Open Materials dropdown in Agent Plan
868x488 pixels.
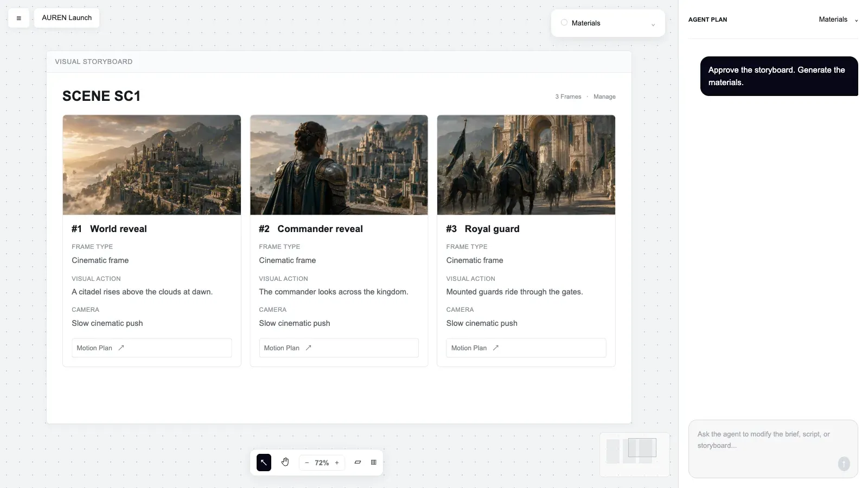click(838, 20)
